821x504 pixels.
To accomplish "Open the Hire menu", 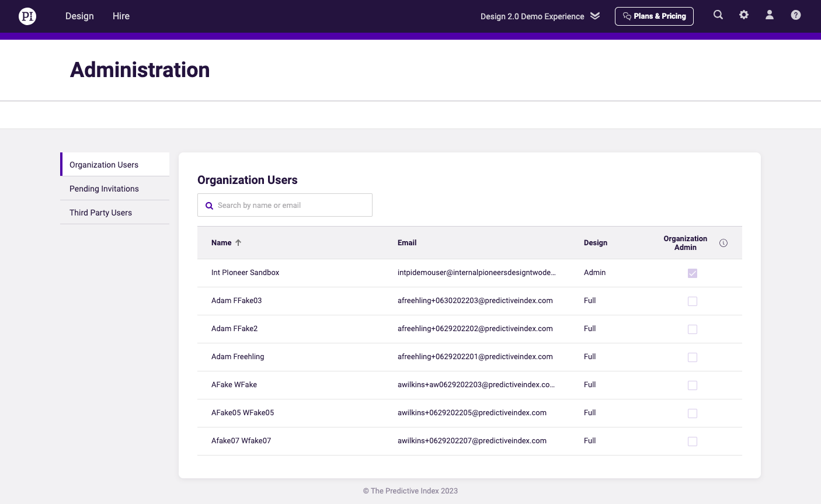I will [x=121, y=16].
